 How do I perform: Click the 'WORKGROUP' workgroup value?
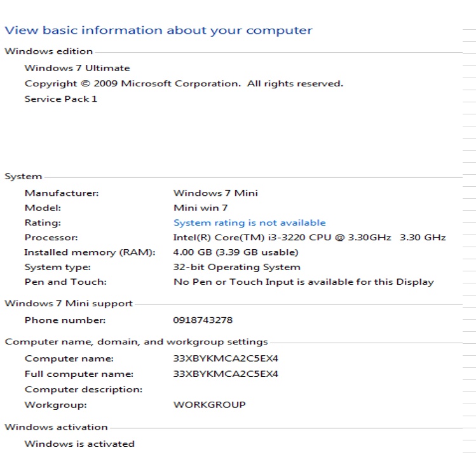[x=209, y=404]
